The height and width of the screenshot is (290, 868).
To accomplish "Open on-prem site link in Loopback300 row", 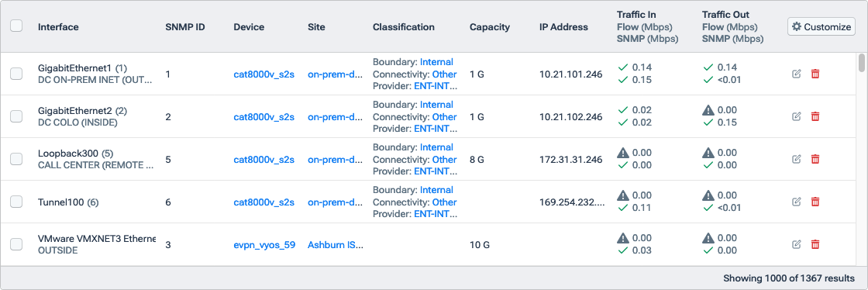I will tap(336, 160).
